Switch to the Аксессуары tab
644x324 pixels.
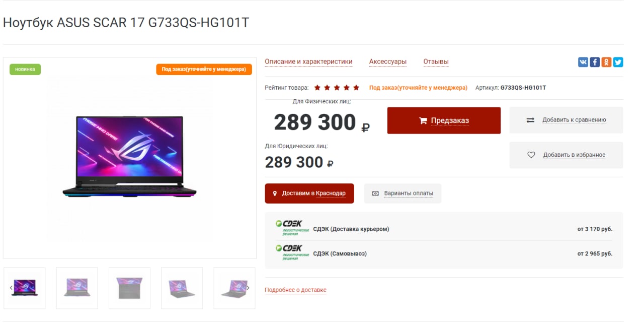click(388, 62)
